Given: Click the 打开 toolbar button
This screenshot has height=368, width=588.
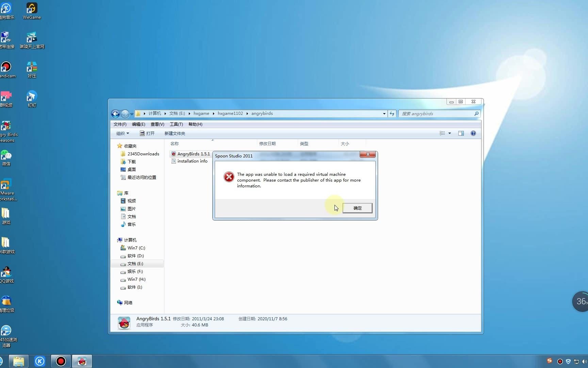Looking at the screenshot, I should coord(147,134).
